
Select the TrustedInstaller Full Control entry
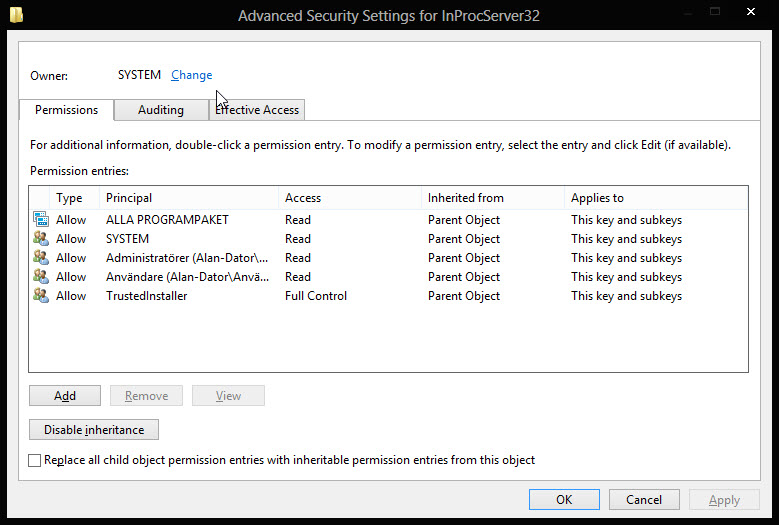click(388, 296)
